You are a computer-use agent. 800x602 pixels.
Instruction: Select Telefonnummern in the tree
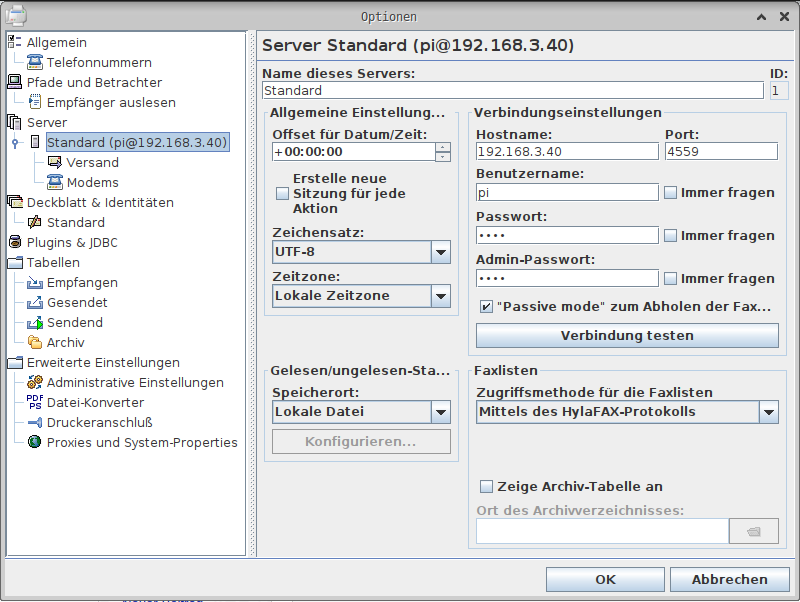pyautogui.click(x=99, y=62)
